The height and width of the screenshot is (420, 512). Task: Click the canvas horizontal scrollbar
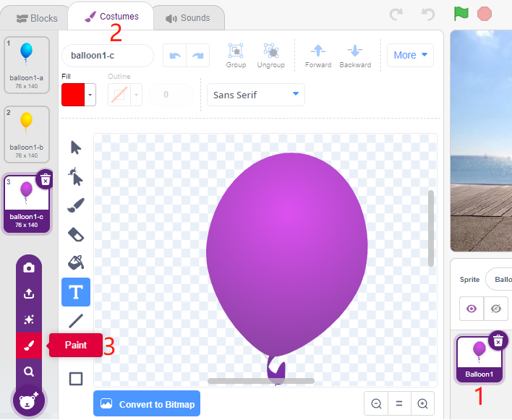coord(261,381)
